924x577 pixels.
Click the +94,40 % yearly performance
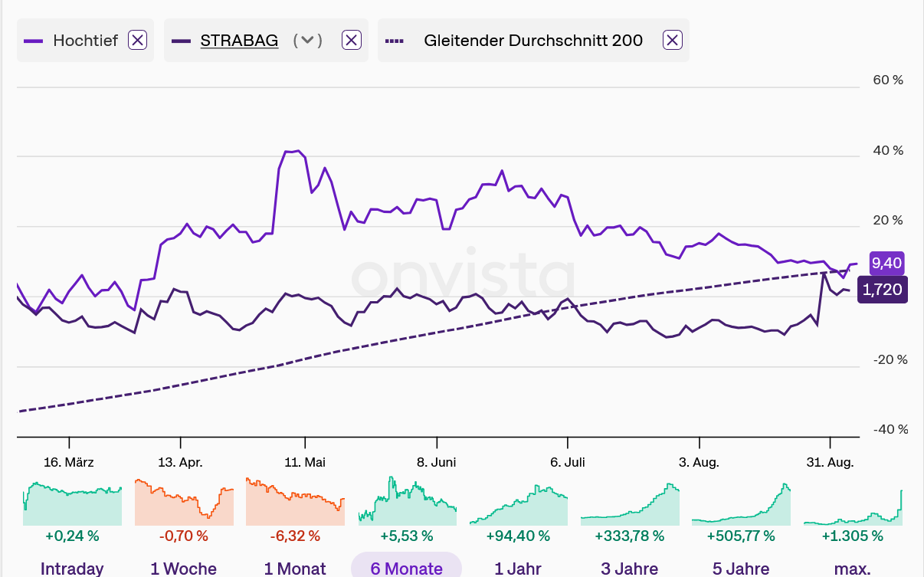pos(518,536)
